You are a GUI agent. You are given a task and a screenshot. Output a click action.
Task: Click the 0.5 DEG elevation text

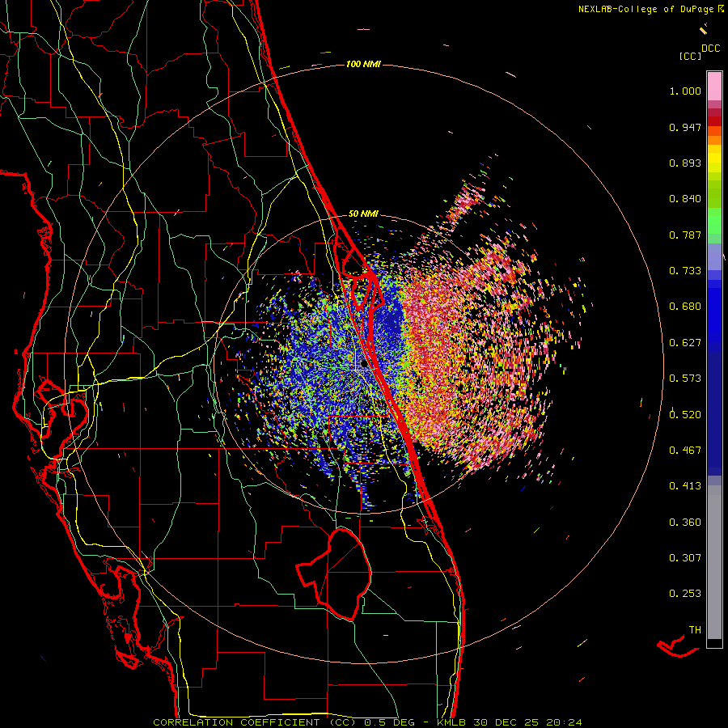click(x=389, y=722)
